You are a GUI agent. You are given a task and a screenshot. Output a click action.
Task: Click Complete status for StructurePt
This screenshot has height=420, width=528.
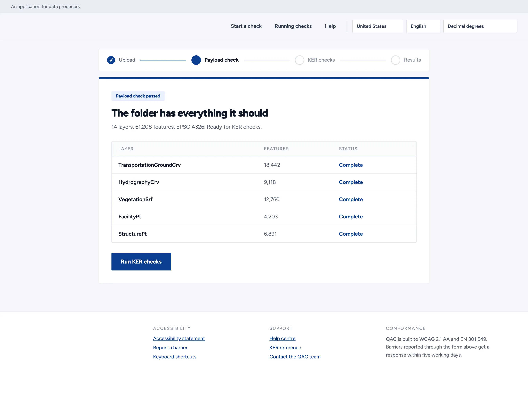tap(351, 234)
